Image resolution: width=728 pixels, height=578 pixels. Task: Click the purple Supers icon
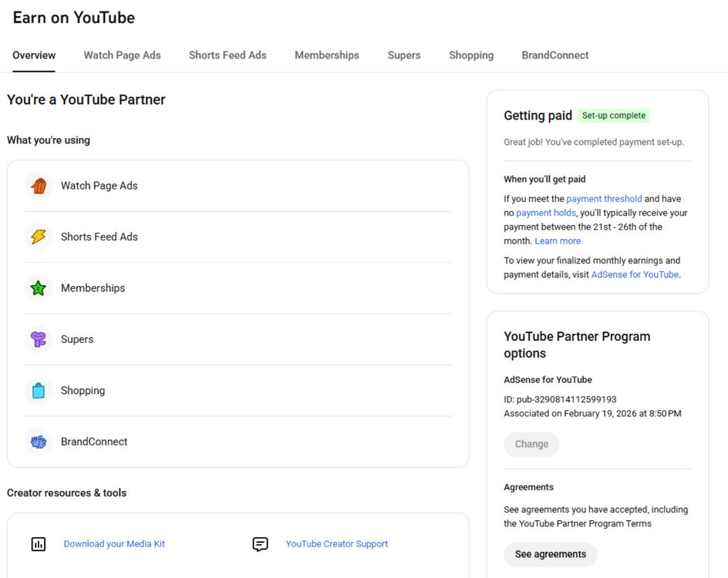39,339
